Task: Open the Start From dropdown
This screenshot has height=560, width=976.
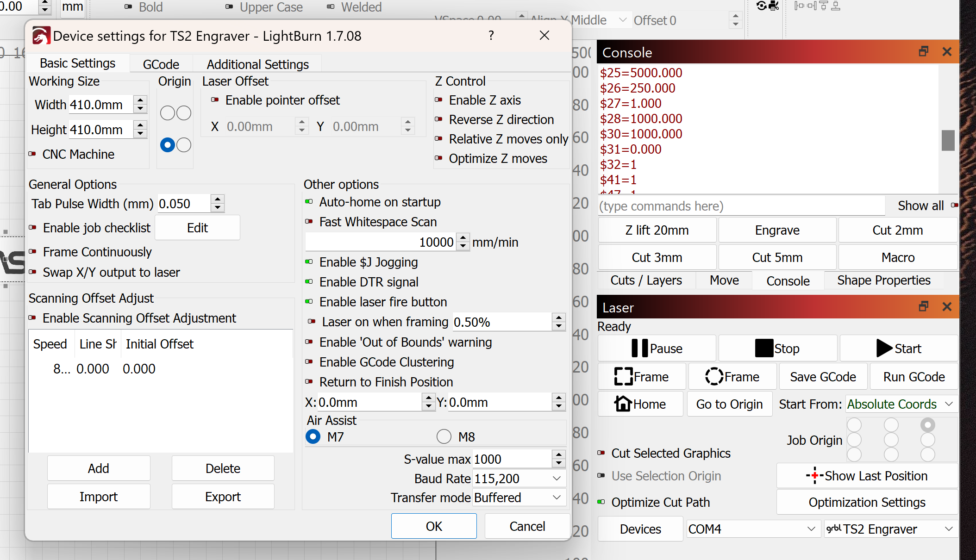Action: 901,404
